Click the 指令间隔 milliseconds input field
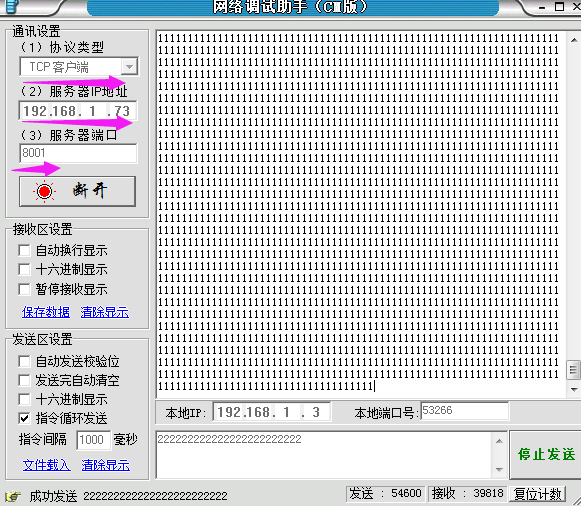Image resolution: width=581 pixels, height=506 pixels. pos(93,440)
